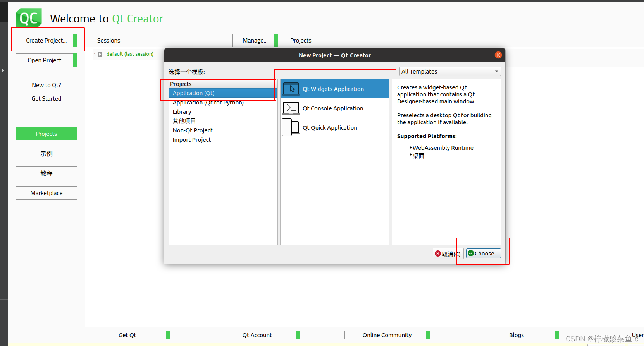Image resolution: width=644 pixels, height=346 pixels.
Task: Click the play icon beside default session
Action: tap(100, 54)
